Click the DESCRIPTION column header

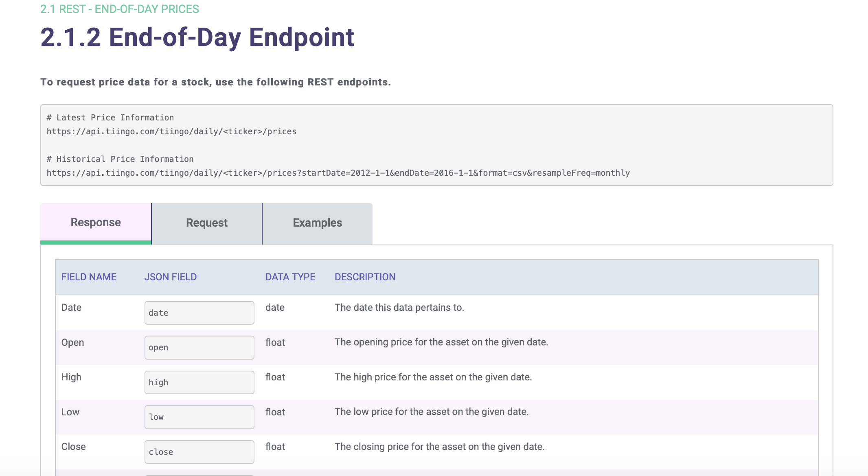(365, 277)
